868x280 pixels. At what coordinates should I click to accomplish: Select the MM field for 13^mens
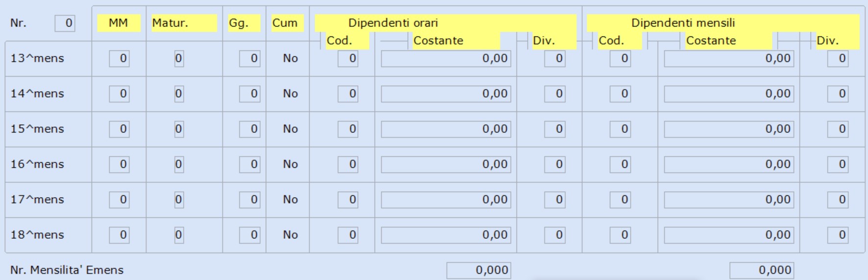click(x=119, y=58)
